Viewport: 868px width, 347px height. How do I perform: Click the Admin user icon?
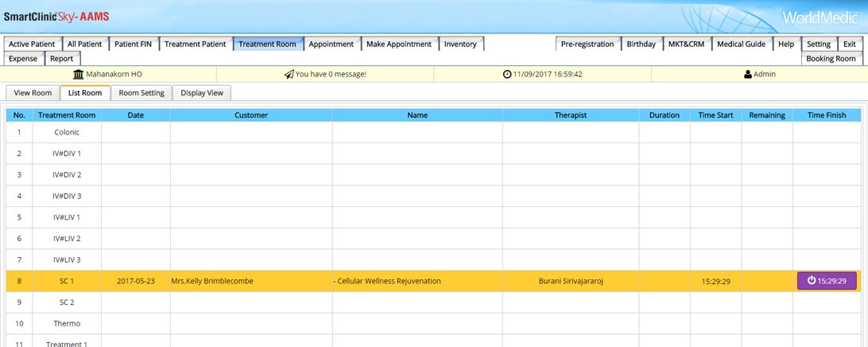click(x=748, y=74)
